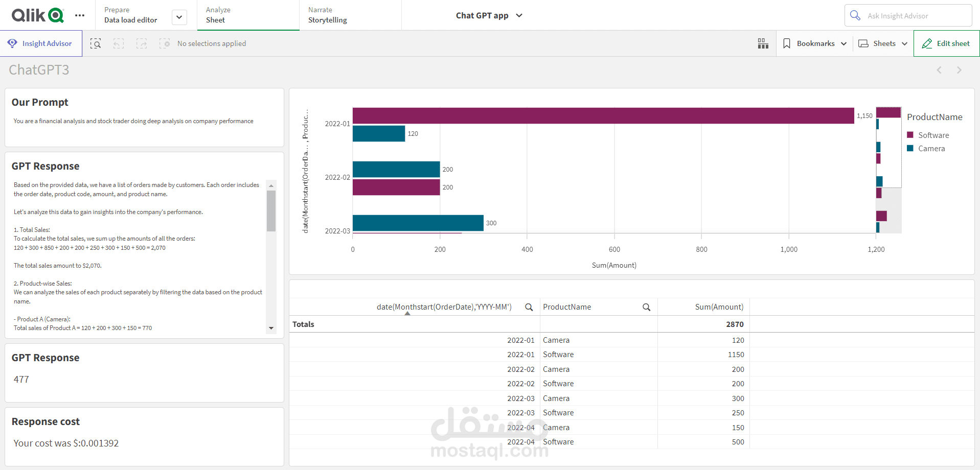The image size is (980, 470).
Task: Click the Software cell in 2022-04 row
Action: (x=558, y=442)
